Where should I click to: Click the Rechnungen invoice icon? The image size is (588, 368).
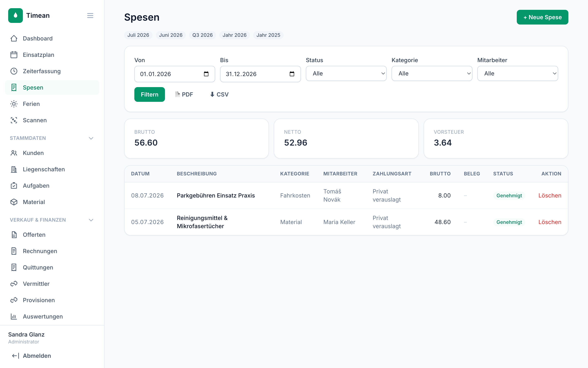[14, 251]
